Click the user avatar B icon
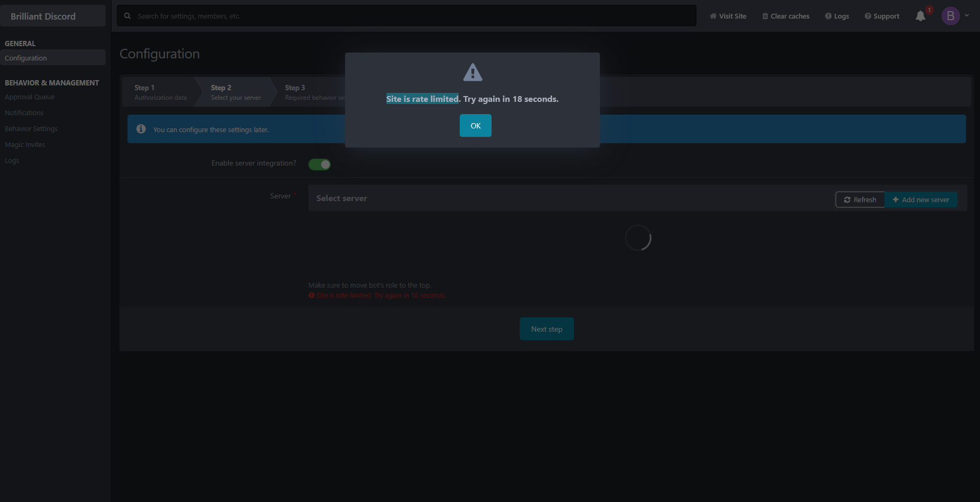Screen dimensions: 980x502 click(950, 16)
